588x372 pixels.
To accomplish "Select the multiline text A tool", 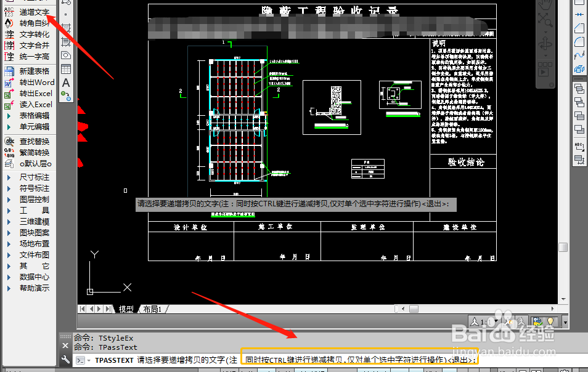I will [66, 83].
